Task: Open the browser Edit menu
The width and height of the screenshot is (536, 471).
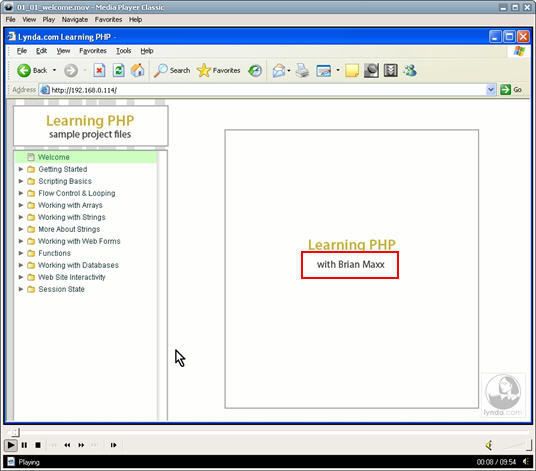Action: click(x=41, y=51)
